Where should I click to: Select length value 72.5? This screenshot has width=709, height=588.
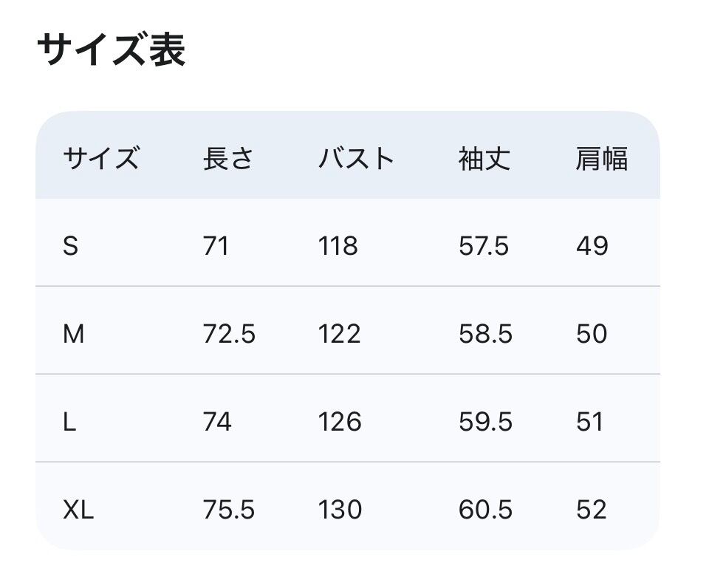point(229,334)
